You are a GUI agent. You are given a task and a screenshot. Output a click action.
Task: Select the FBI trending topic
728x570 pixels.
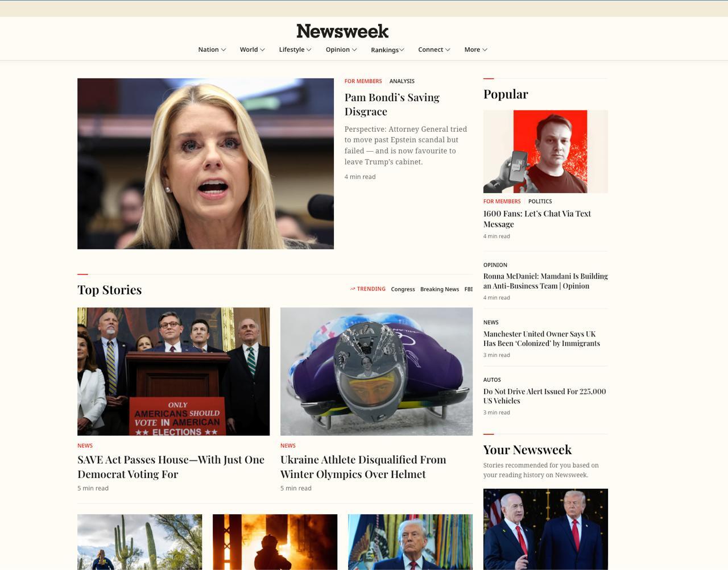pyautogui.click(x=468, y=289)
